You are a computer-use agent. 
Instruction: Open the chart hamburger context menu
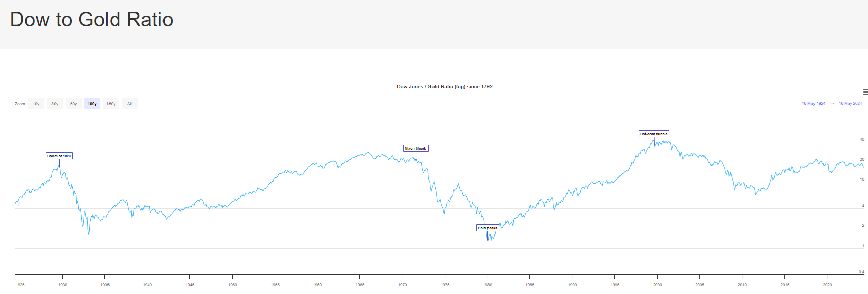pos(865,92)
